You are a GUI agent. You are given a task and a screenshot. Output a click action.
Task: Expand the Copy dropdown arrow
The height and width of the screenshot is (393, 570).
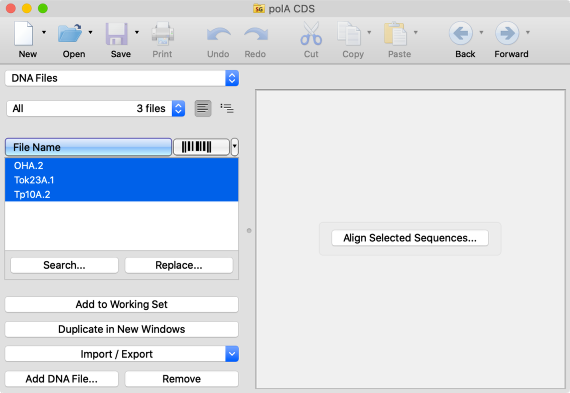click(369, 32)
